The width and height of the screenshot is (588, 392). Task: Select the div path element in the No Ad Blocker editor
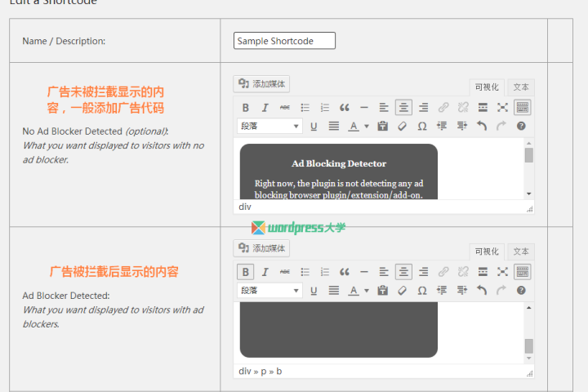coord(245,207)
